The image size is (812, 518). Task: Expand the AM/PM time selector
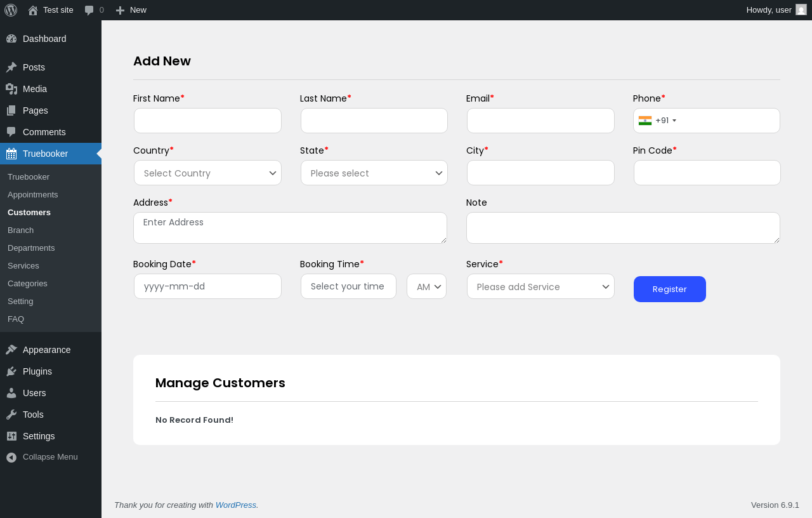click(x=426, y=286)
